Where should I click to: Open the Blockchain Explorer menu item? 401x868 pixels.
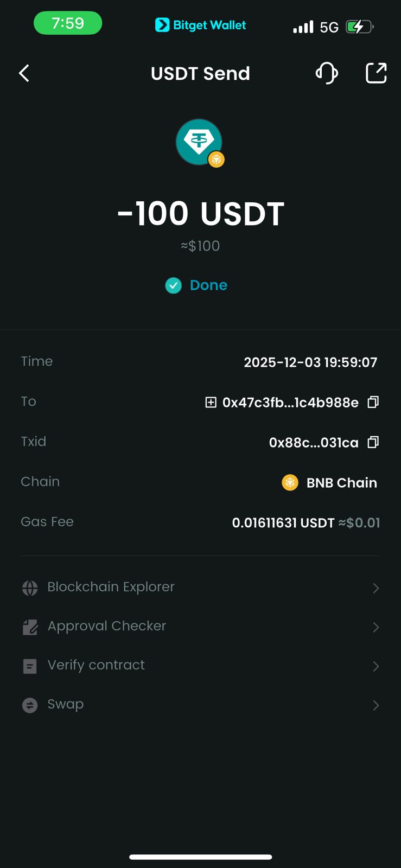click(111, 587)
